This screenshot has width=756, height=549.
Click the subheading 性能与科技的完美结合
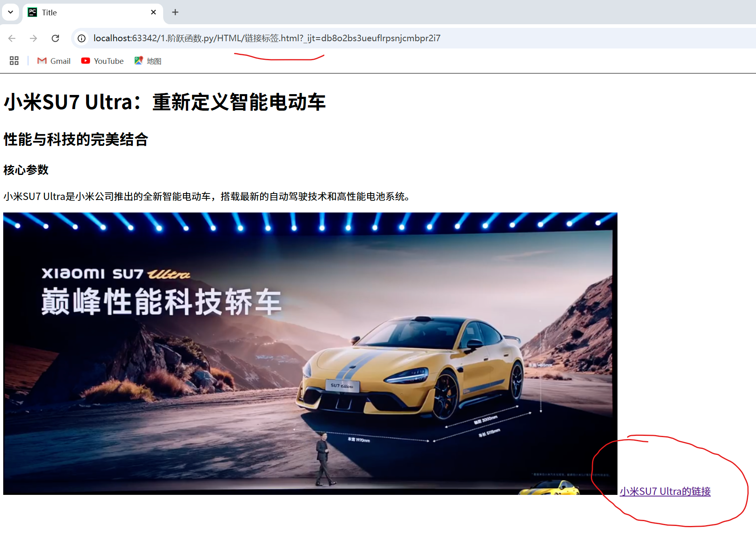click(76, 139)
